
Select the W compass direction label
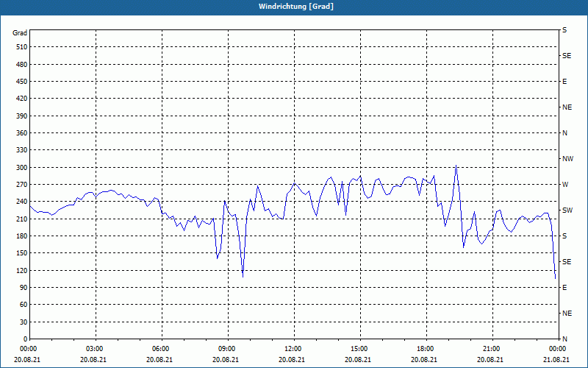pos(565,185)
